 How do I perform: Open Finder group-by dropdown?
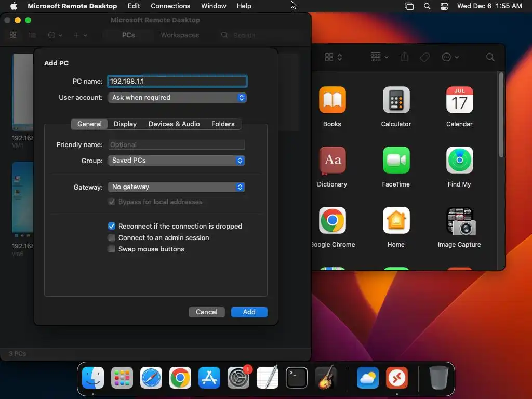click(x=379, y=57)
